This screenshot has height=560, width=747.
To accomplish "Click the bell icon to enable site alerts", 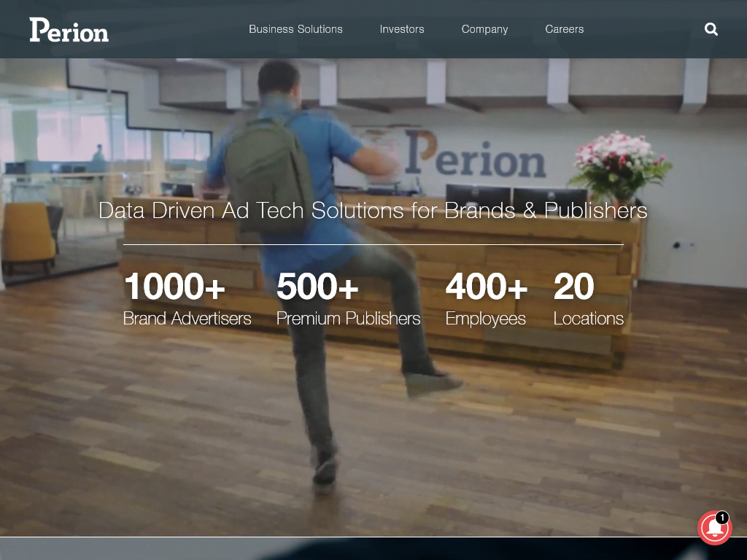I will point(714,528).
